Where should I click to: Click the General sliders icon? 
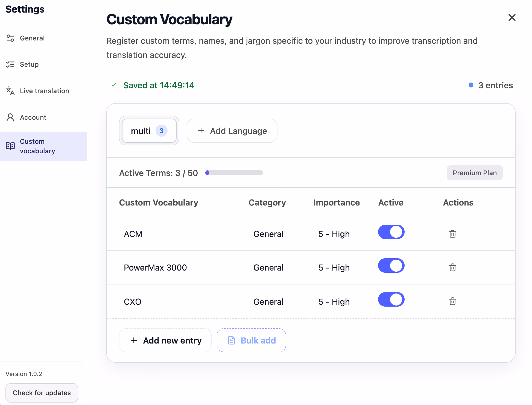pos(10,38)
